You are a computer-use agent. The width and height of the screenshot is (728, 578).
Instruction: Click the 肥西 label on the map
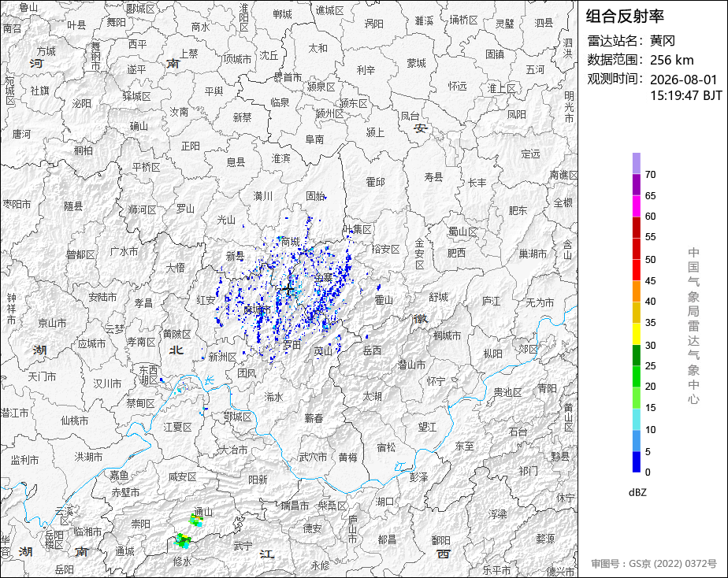coord(456,253)
